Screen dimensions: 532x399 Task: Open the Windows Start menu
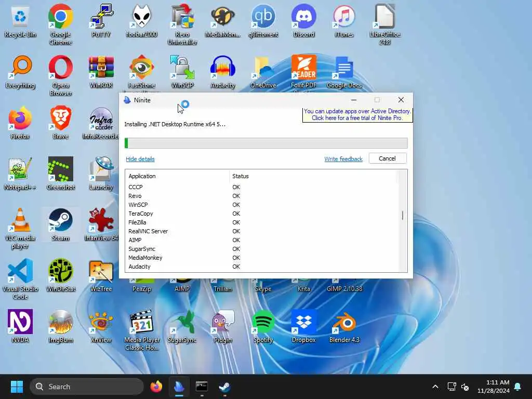click(17, 387)
